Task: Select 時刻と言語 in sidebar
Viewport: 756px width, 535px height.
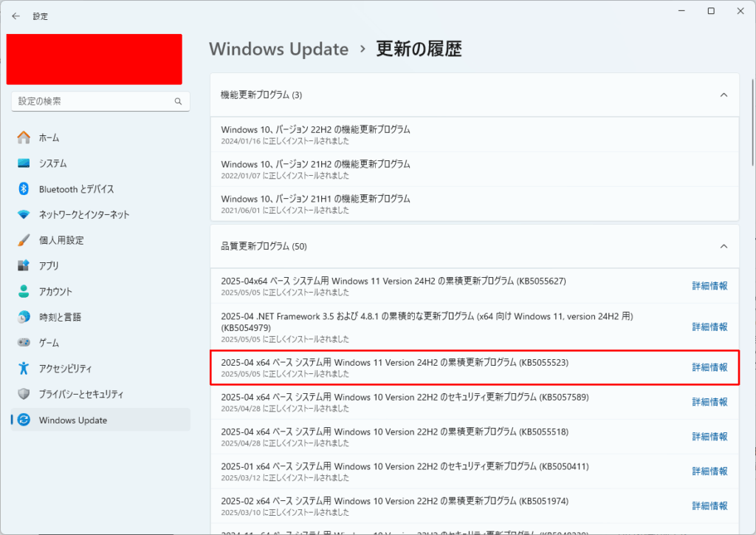Action: coord(100,317)
